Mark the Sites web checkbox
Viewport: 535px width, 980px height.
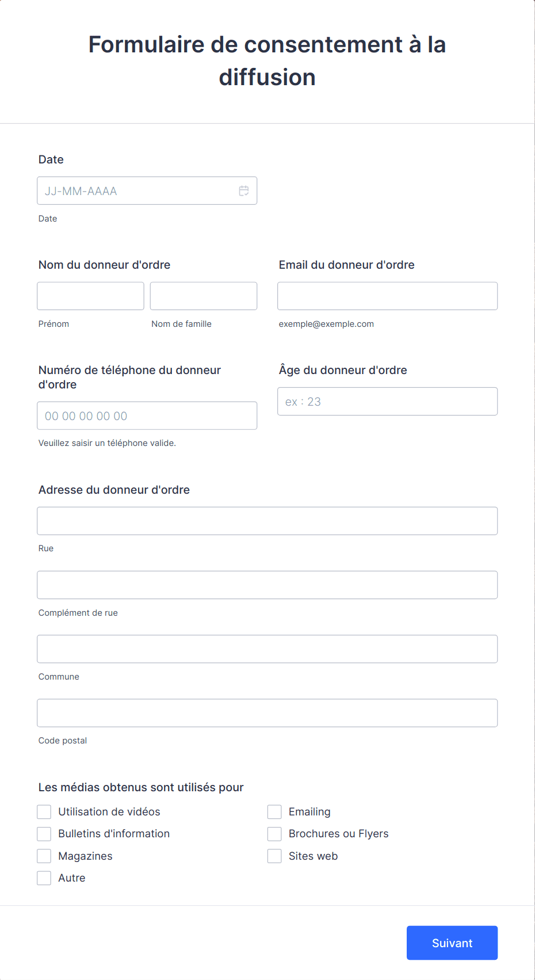point(274,856)
